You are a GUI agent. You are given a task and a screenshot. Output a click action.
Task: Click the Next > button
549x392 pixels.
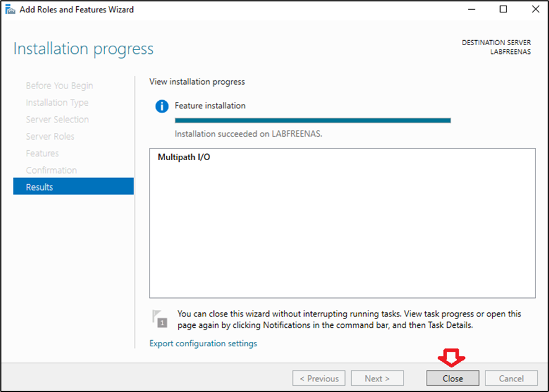pos(377,378)
